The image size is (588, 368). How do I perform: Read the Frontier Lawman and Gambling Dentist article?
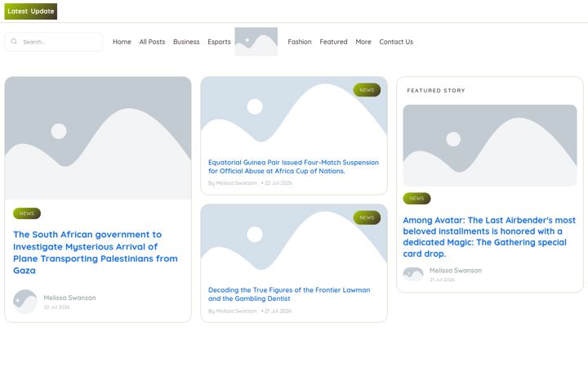[x=289, y=294]
